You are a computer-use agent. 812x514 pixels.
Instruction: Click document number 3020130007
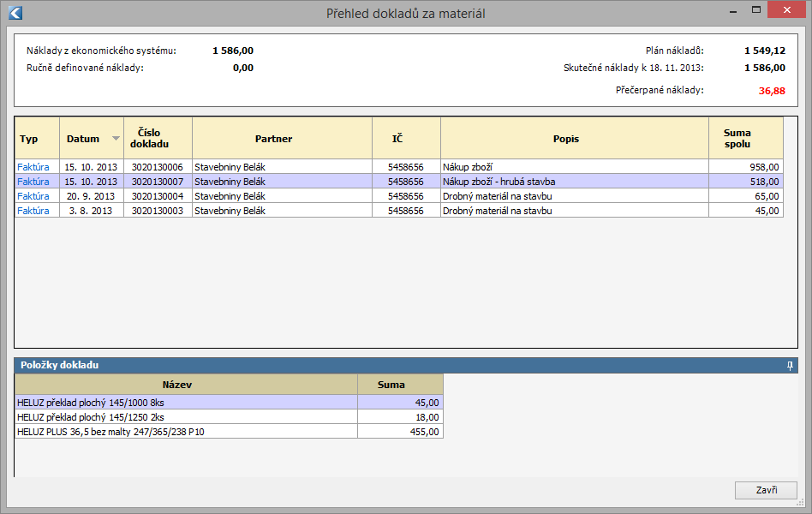coord(158,182)
